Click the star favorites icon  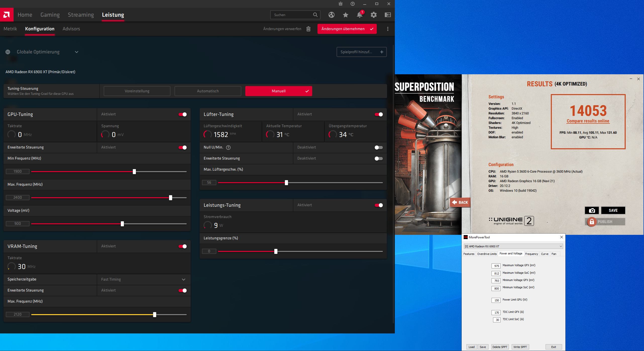pyautogui.click(x=345, y=15)
